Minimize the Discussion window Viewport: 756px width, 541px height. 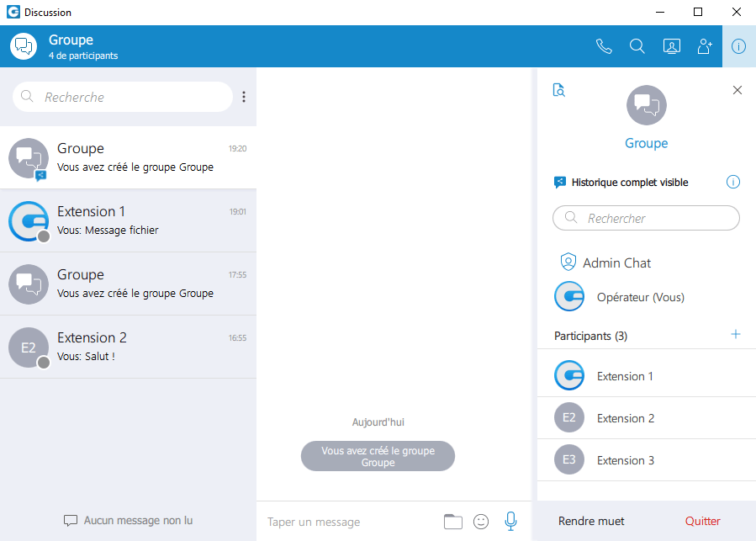click(x=660, y=12)
